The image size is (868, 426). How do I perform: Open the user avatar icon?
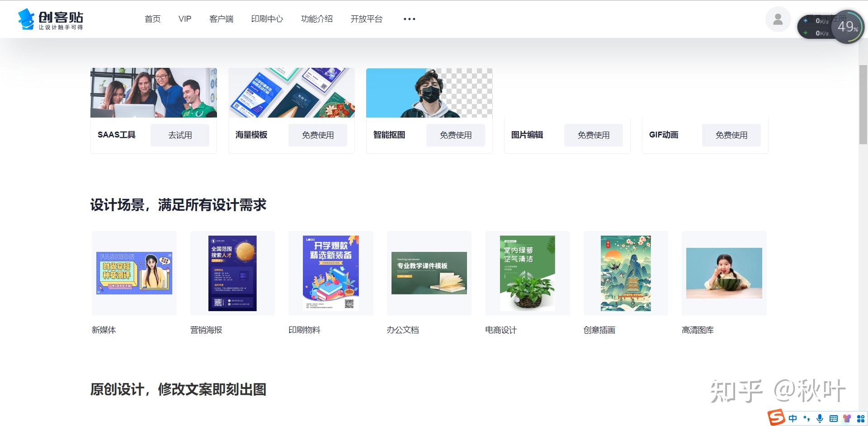pyautogui.click(x=778, y=19)
